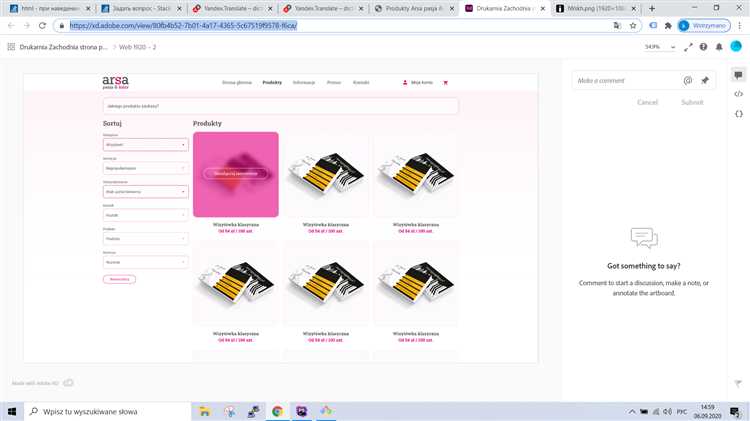Click the Make a comment input field

coord(625,80)
